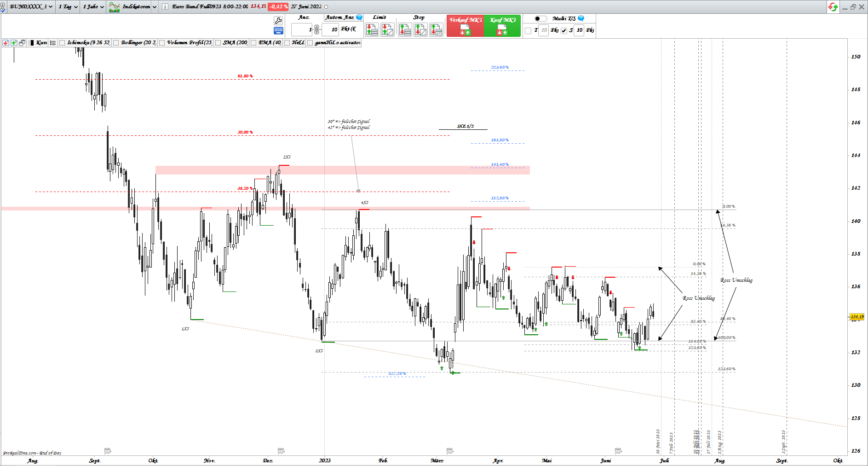Toggle the Multi T/S switch
The width and height of the screenshot is (868, 466).
point(540,18)
